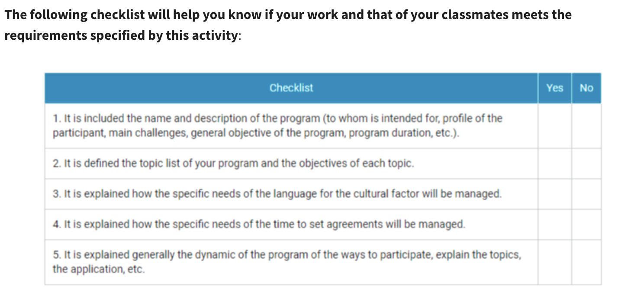Click checklist item 1 text about program description
Screen dimensions: 644x307
tap(277, 125)
